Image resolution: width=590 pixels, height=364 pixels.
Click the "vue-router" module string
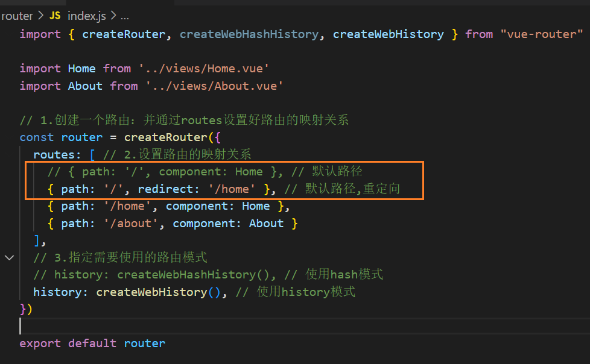pyautogui.click(x=542, y=34)
